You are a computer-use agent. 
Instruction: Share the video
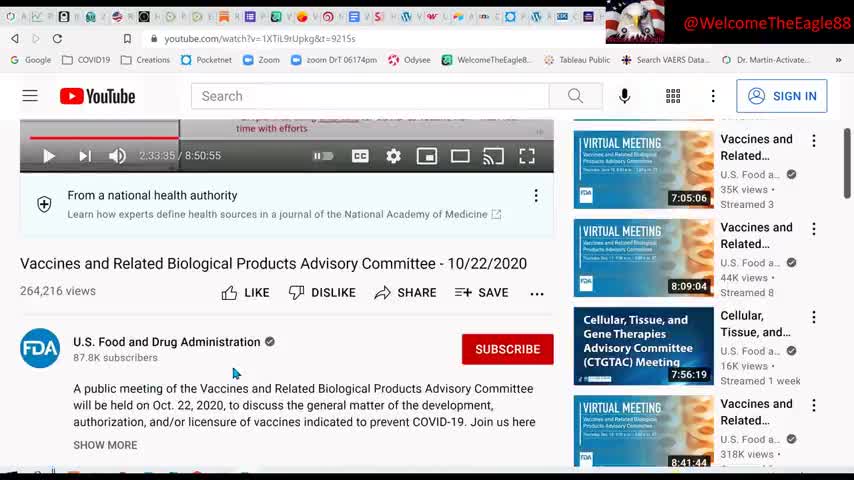405,293
